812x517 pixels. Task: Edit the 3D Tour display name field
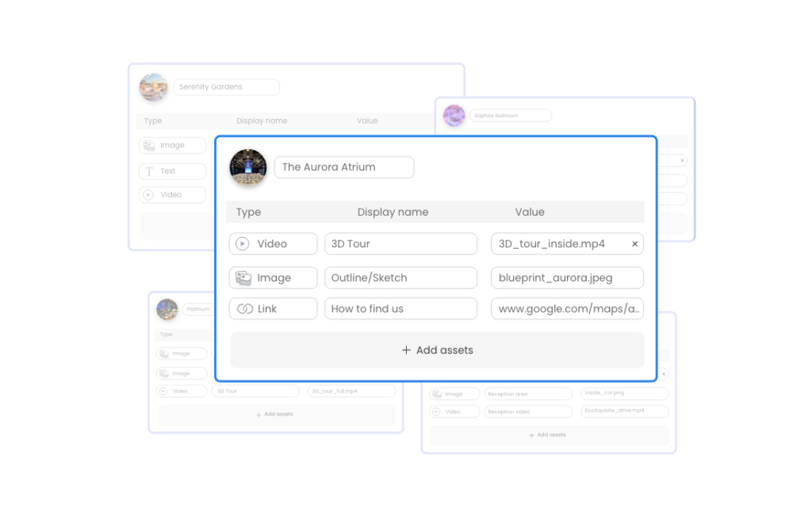(x=400, y=243)
